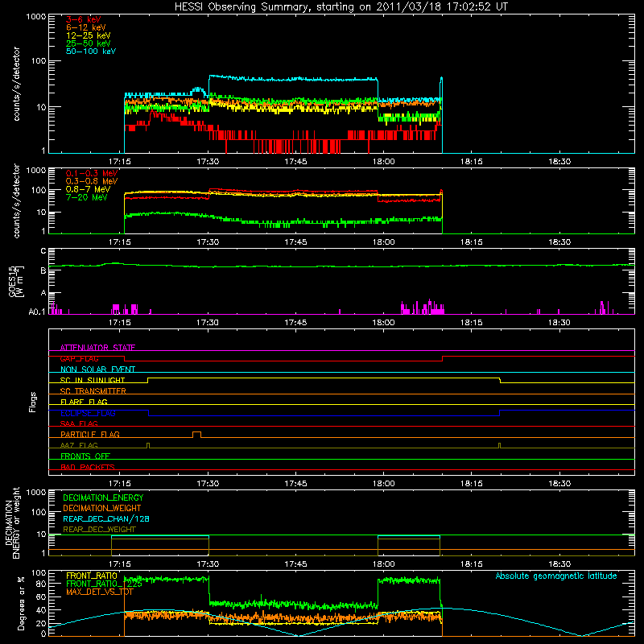This screenshot has width=644, height=644.
Task: Click 17:45 tick below the MeV panel
Action: 295,242
